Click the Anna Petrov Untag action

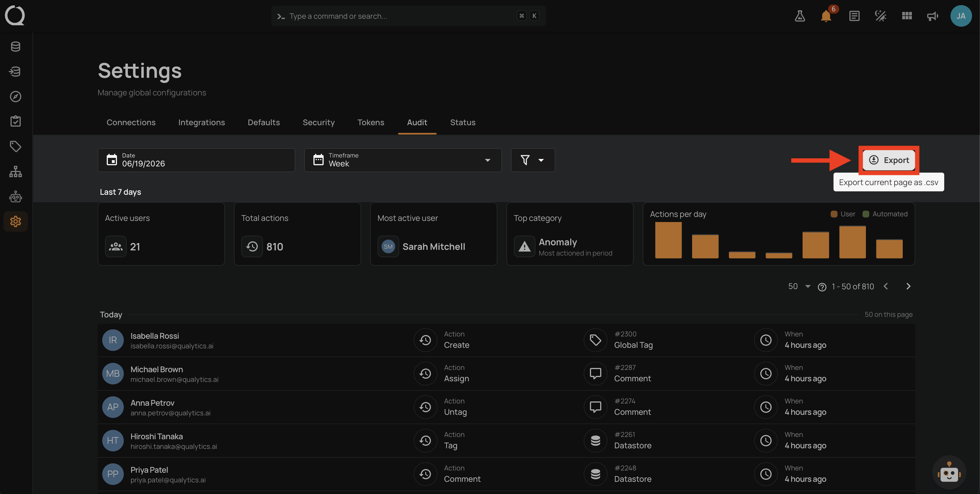[455, 412]
